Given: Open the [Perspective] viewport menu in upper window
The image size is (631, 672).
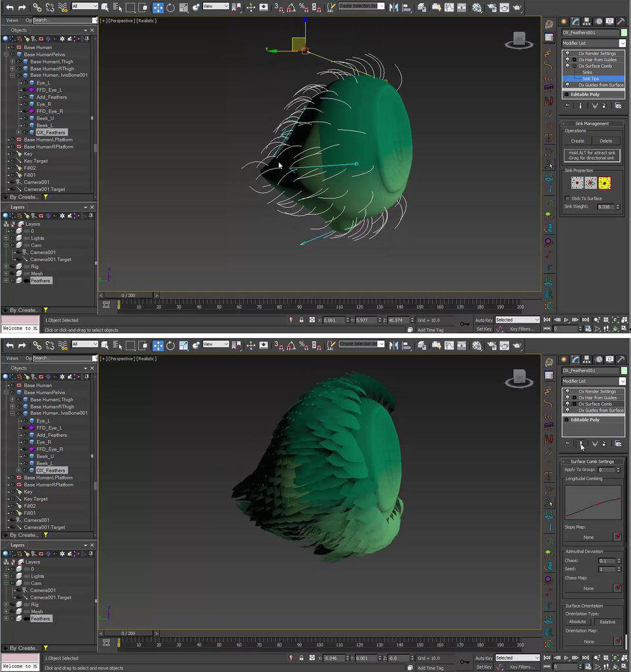Looking at the screenshot, I should pos(122,20).
